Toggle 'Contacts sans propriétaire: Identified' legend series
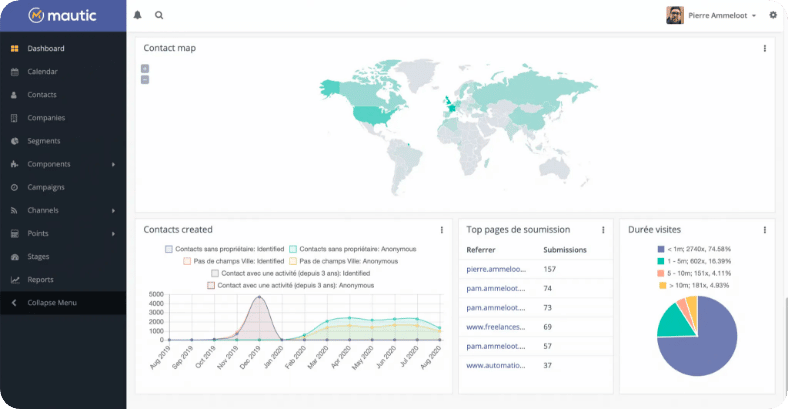 225,249
